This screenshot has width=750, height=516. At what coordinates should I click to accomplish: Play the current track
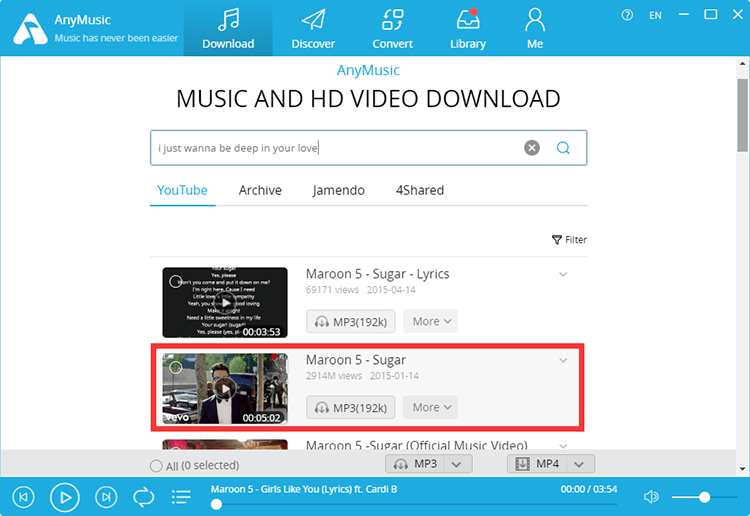pyautogui.click(x=65, y=497)
